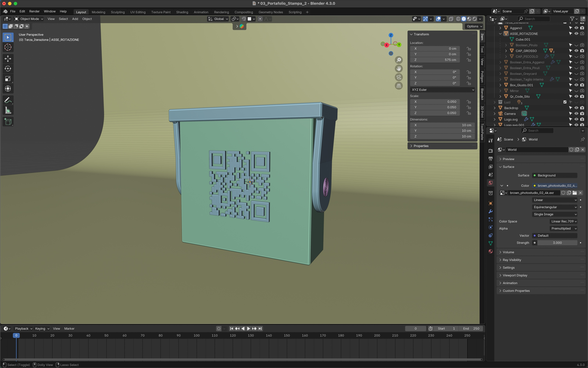Toggle snapping magnet in header
Screen dimensions: 588x368
coord(244,19)
